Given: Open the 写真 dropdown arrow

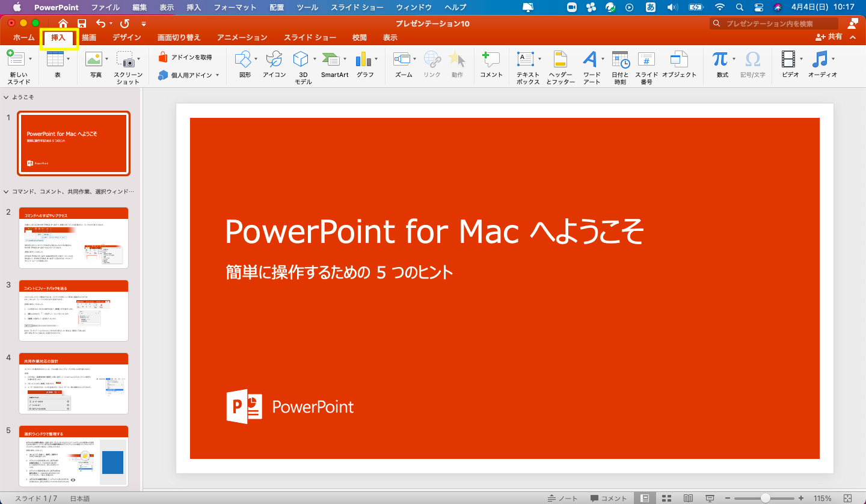Looking at the screenshot, I should 106,59.
